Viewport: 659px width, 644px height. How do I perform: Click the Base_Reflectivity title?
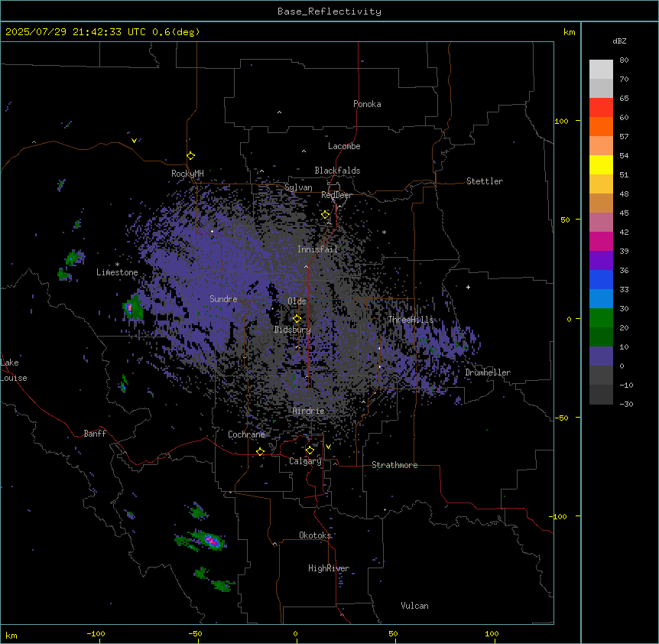coord(329,11)
